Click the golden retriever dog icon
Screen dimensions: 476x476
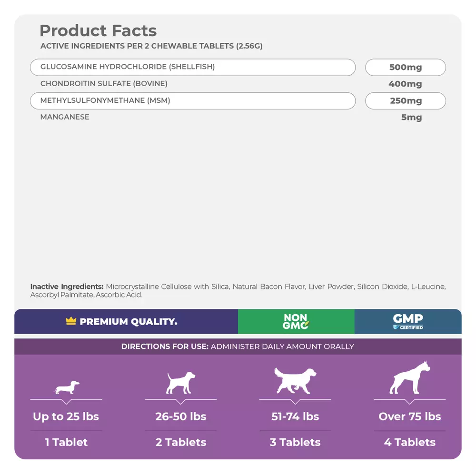[296, 380]
